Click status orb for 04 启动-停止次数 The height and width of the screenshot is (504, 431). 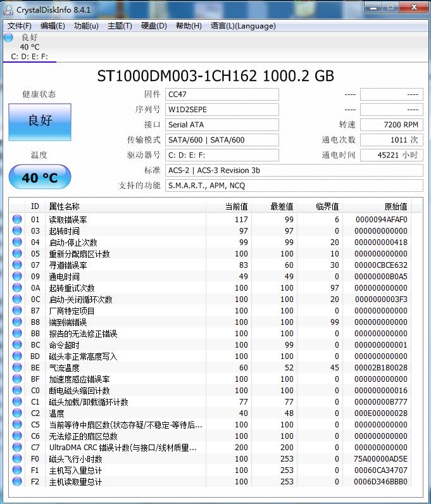click(17, 242)
